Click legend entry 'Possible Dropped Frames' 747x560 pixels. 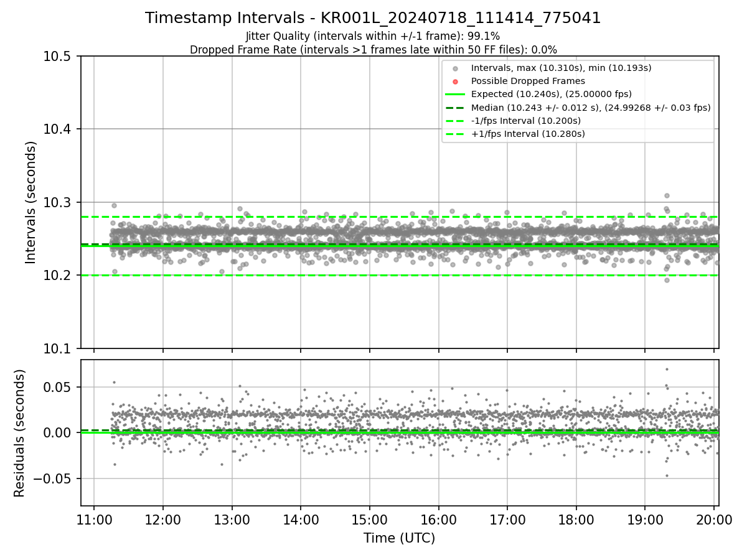point(528,81)
